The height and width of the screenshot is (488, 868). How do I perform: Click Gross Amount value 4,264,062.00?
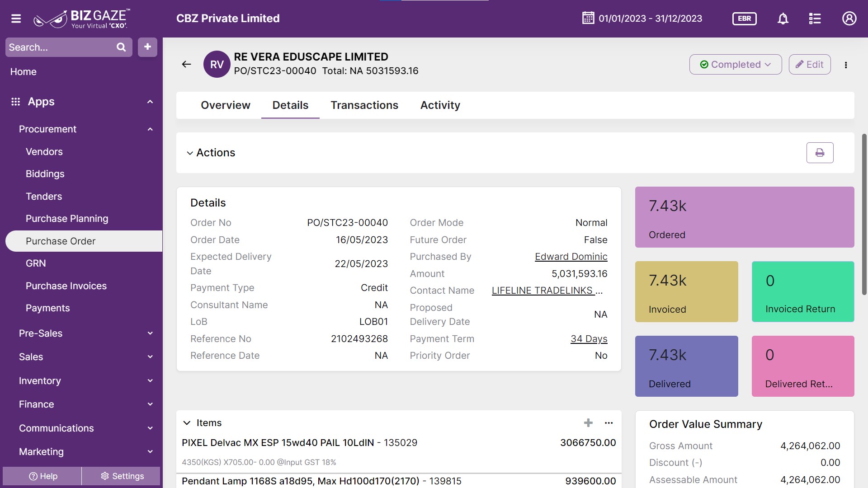[x=810, y=446]
